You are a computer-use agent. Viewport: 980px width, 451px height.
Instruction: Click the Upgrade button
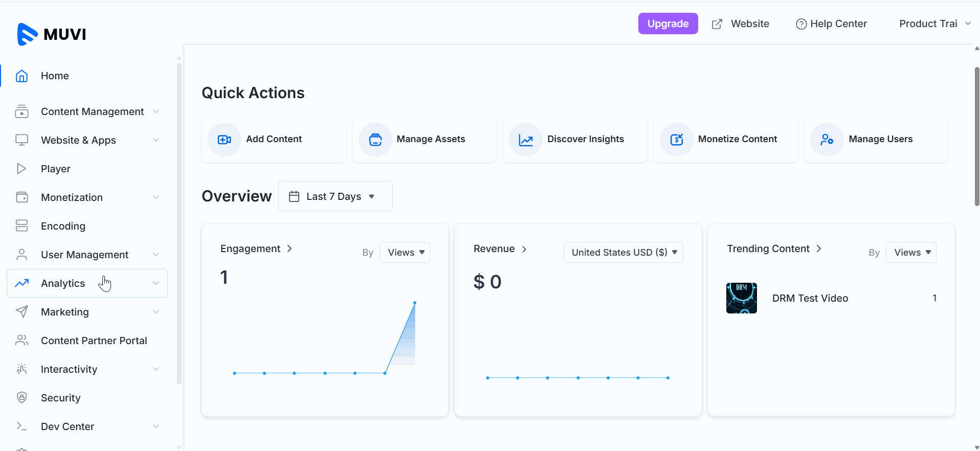(x=667, y=24)
